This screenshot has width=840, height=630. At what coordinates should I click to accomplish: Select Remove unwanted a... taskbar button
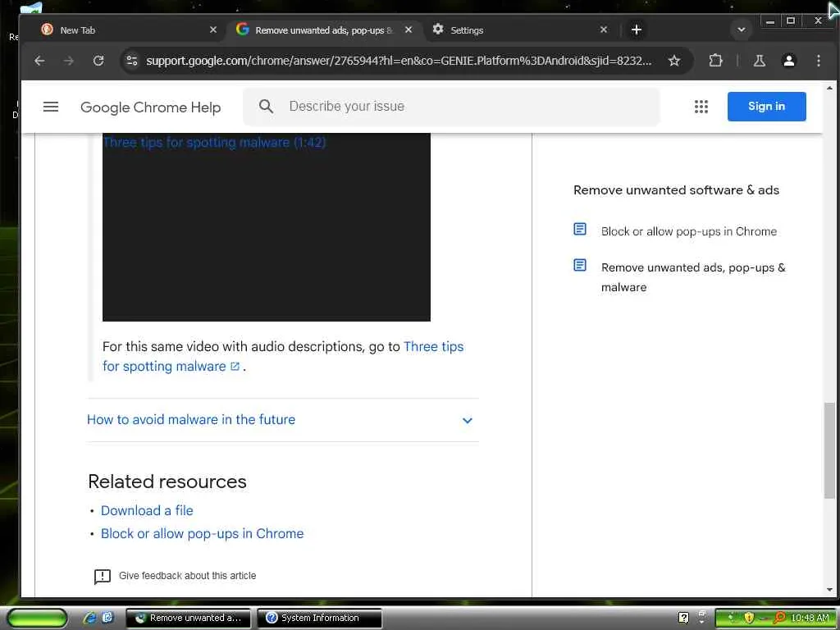tap(188, 618)
